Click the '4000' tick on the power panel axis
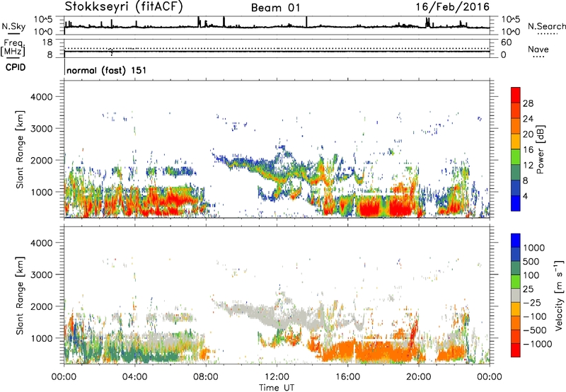This screenshot has width=566, height=392. [41, 97]
